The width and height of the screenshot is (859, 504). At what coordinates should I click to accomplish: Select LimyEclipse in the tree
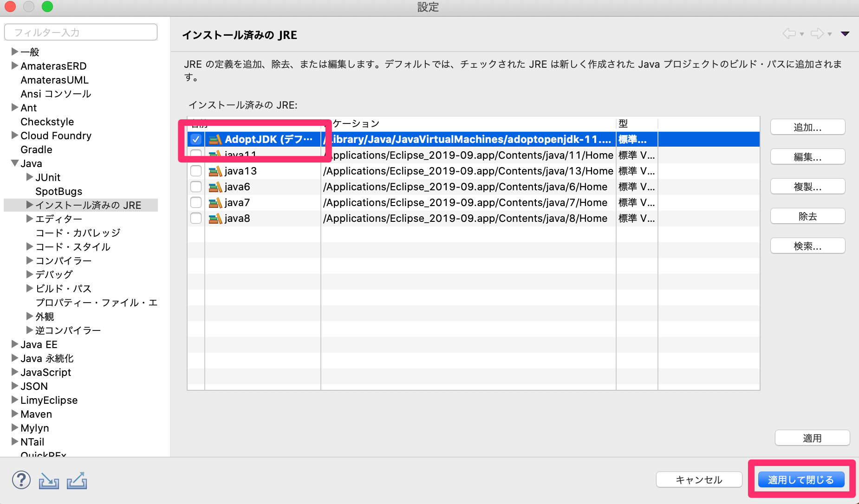click(x=49, y=400)
